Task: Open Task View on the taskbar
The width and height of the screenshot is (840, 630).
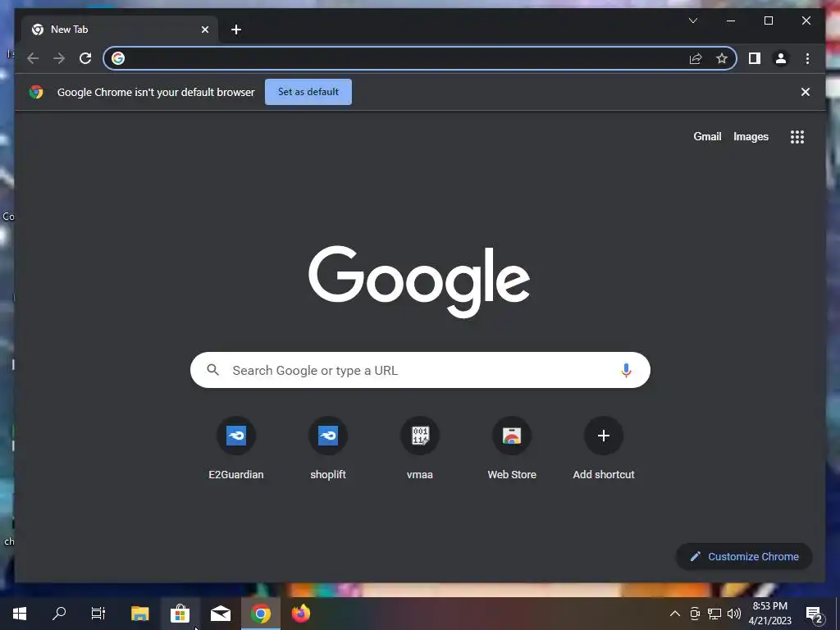Action: [98, 614]
